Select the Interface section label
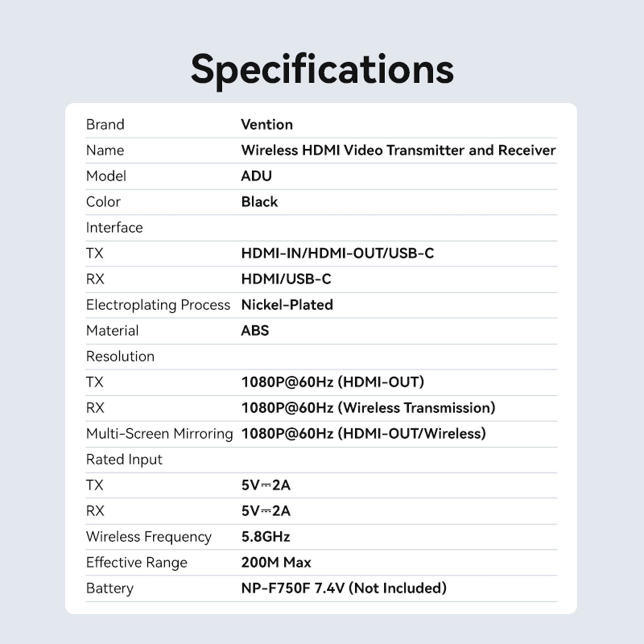Viewport: 644px width, 644px height. pos(114,228)
